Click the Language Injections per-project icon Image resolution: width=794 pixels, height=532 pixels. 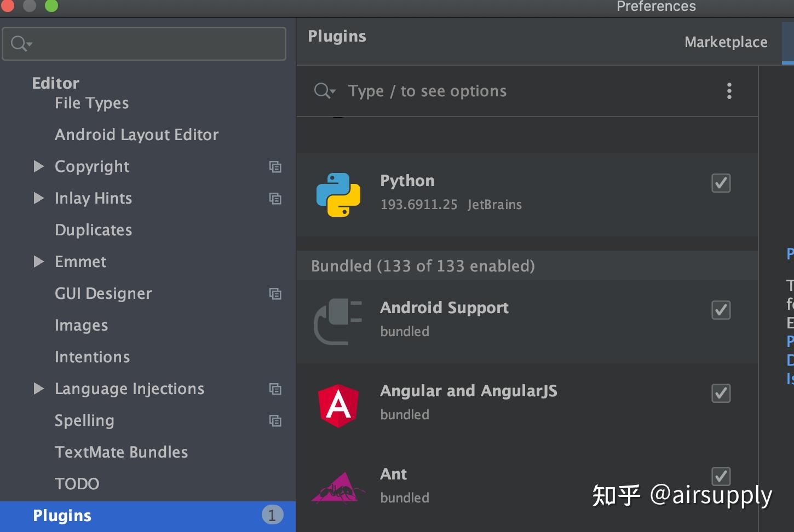click(275, 389)
